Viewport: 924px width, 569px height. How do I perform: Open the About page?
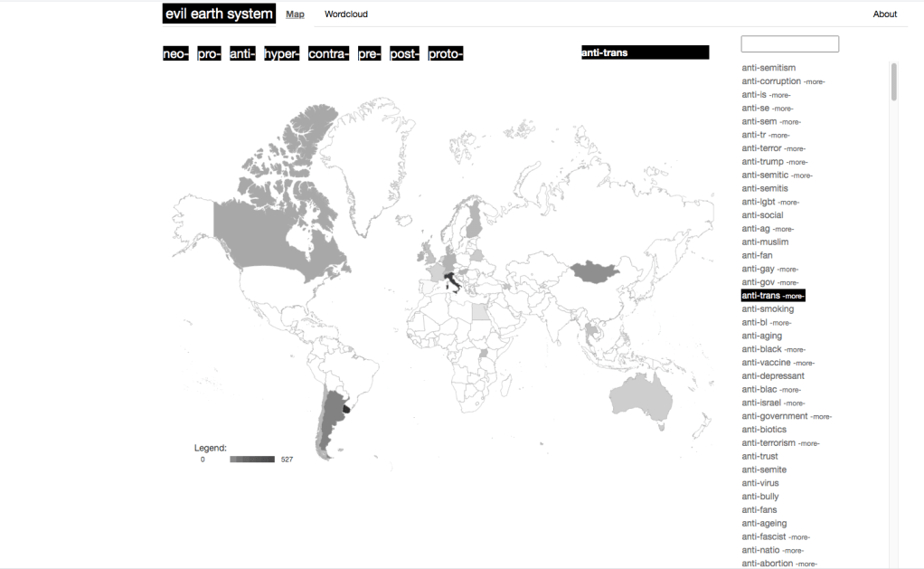(884, 14)
